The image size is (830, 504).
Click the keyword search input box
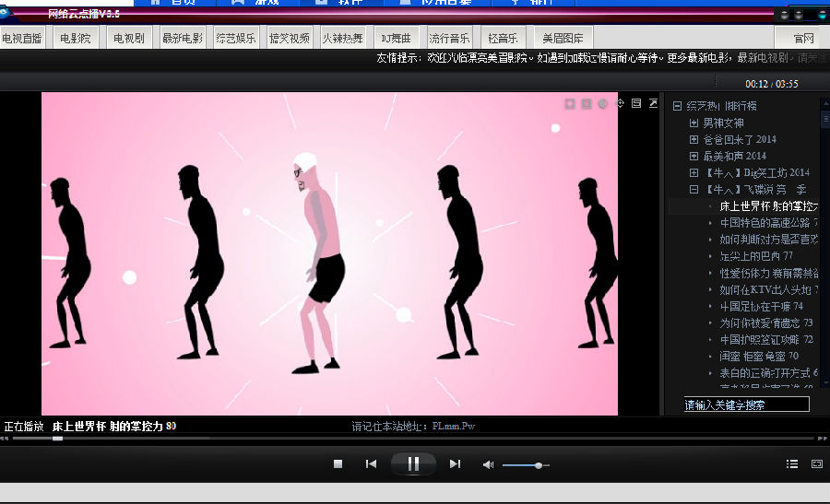point(746,404)
